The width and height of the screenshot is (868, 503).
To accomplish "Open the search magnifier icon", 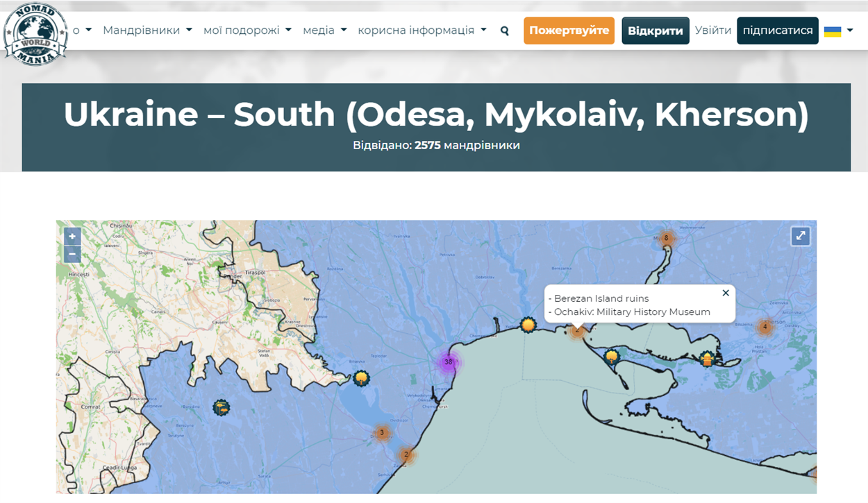I will pyautogui.click(x=505, y=31).
